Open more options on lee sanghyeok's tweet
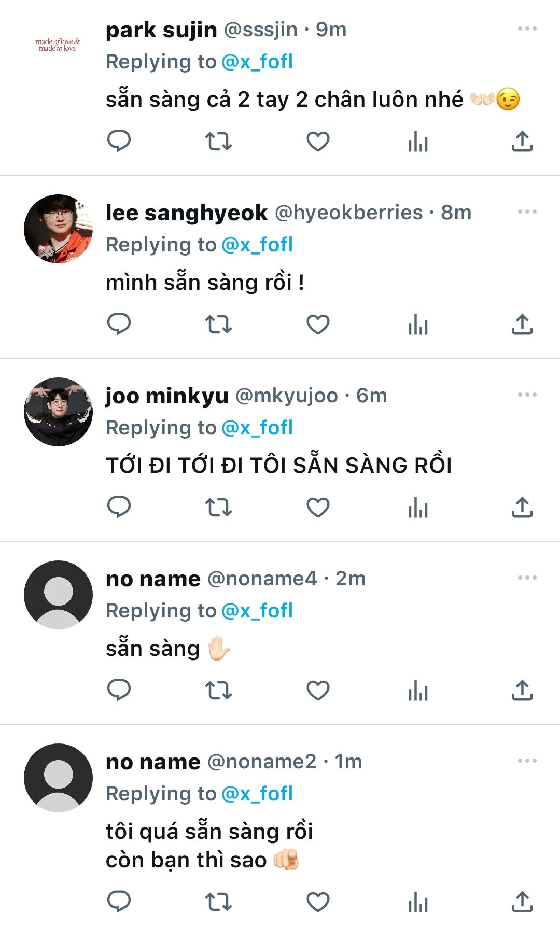Screen dimensions: 560x927 pos(527,212)
